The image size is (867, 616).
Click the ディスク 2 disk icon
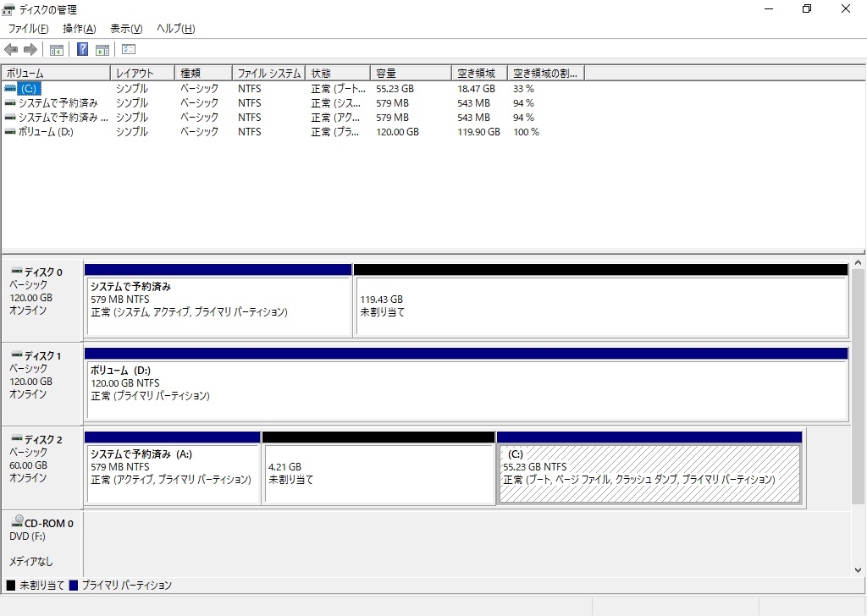click(17, 438)
